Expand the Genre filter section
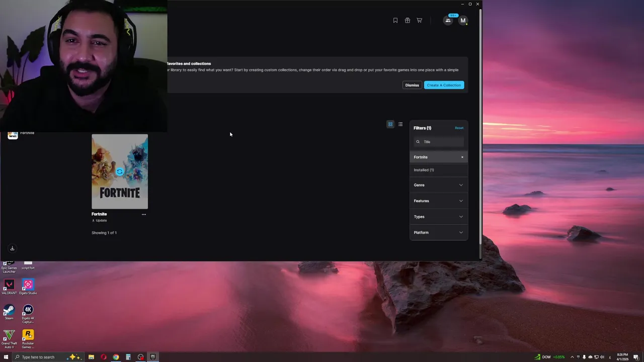This screenshot has width=644, height=362. (x=439, y=185)
